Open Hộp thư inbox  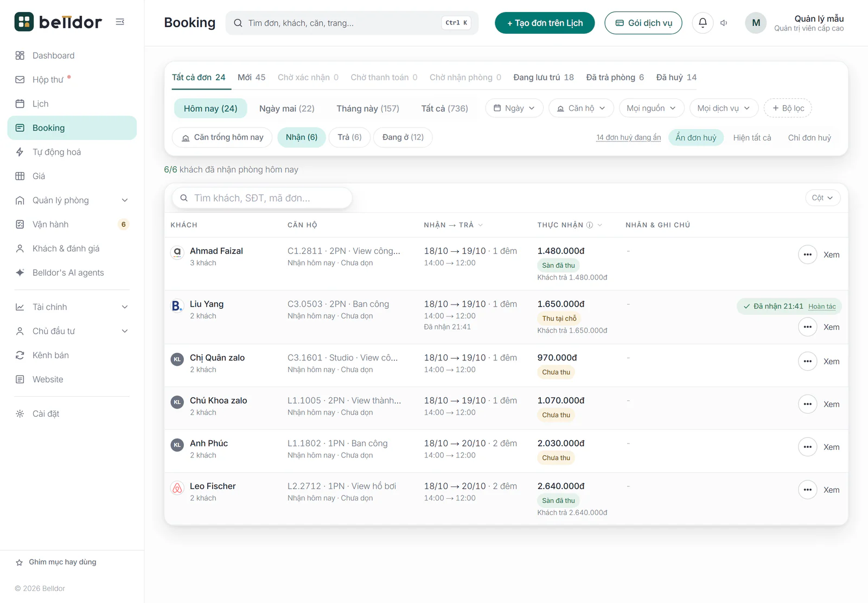point(72,79)
